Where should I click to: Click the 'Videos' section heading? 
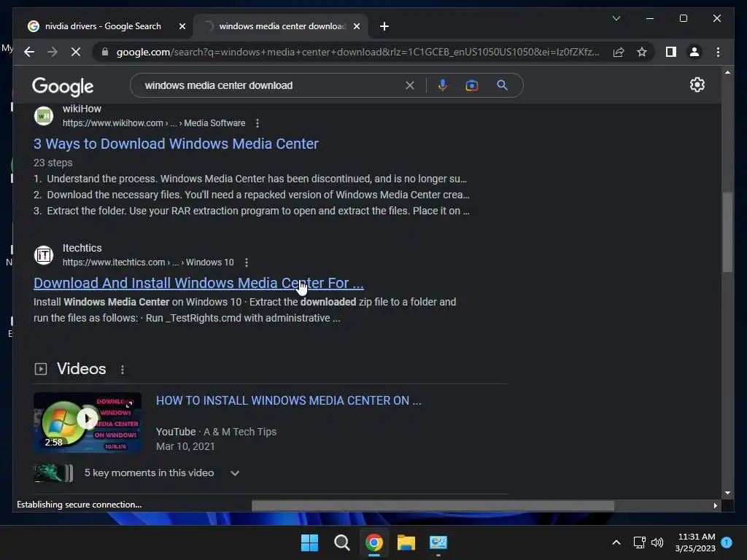coord(82,368)
